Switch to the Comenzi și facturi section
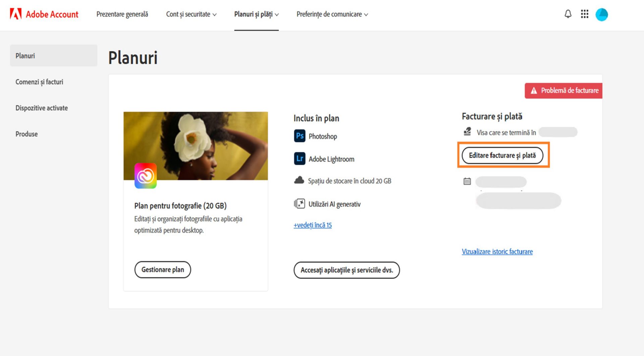Screen dimensions: 644x356 click(39, 82)
